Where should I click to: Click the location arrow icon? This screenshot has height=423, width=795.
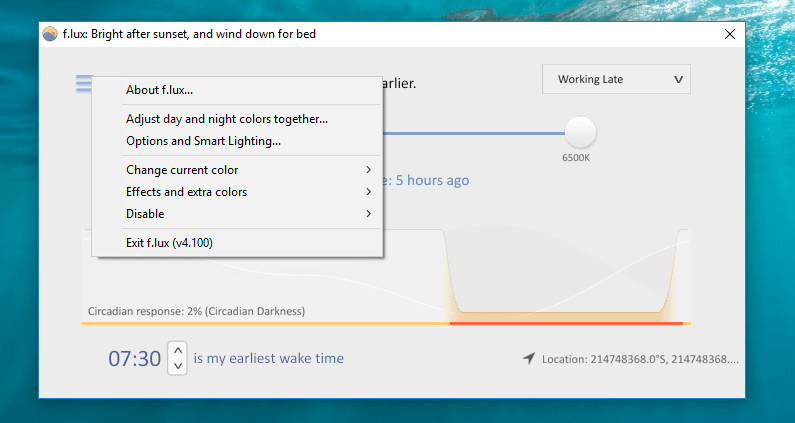click(x=529, y=359)
